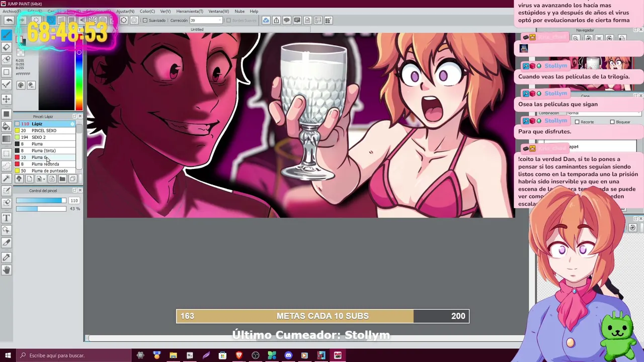Toggle the Bordes Suaves checkbox
Screen dimensions: 644x362
point(228,20)
